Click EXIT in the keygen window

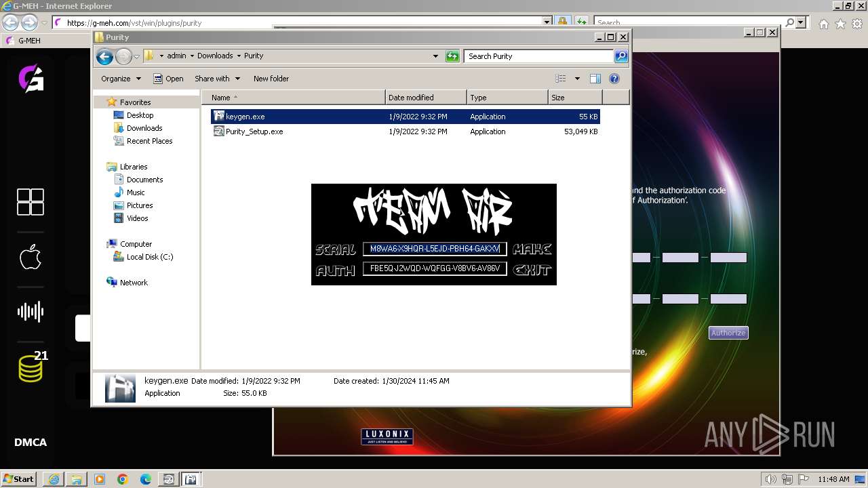coord(532,270)
